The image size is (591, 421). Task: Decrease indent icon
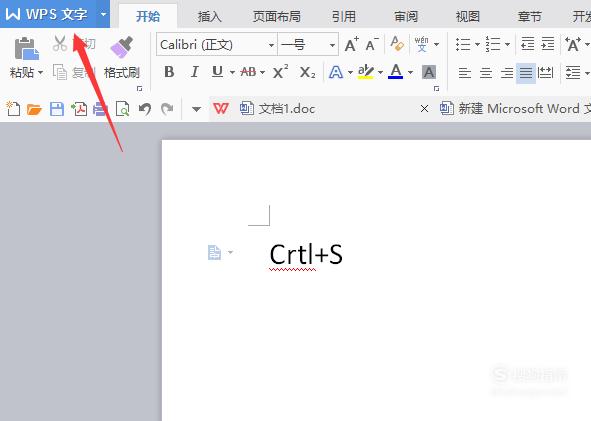(528, 44)
